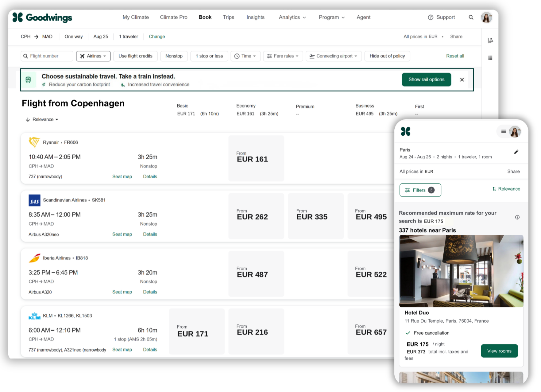Click the Goodwings logo
This screenshot has width=541, height=392.
(x=42, y=17)
